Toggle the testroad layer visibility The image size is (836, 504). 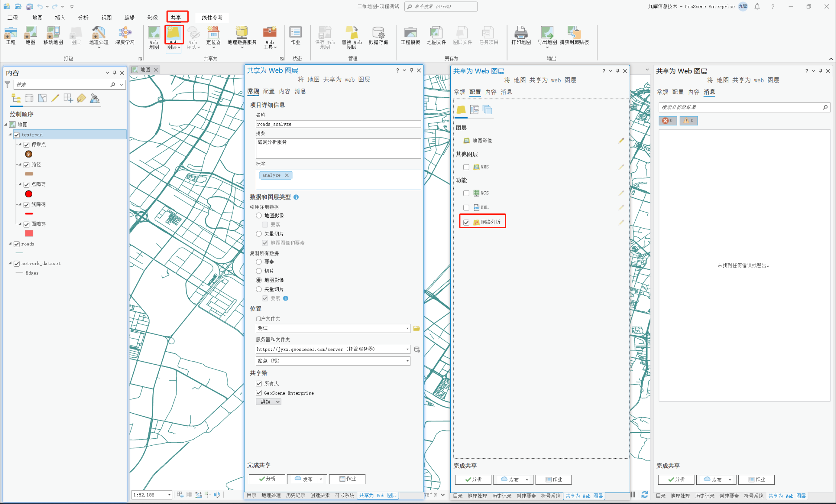pos(17,135)
